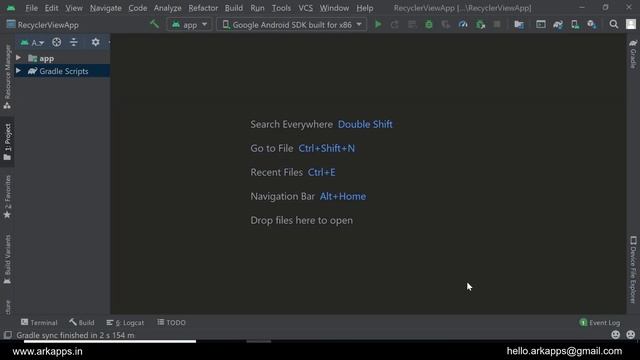The height and width of the screenshot is (360, 640).
Task: Open the Device File Explorer side tab
Action: tap(633, 269)
